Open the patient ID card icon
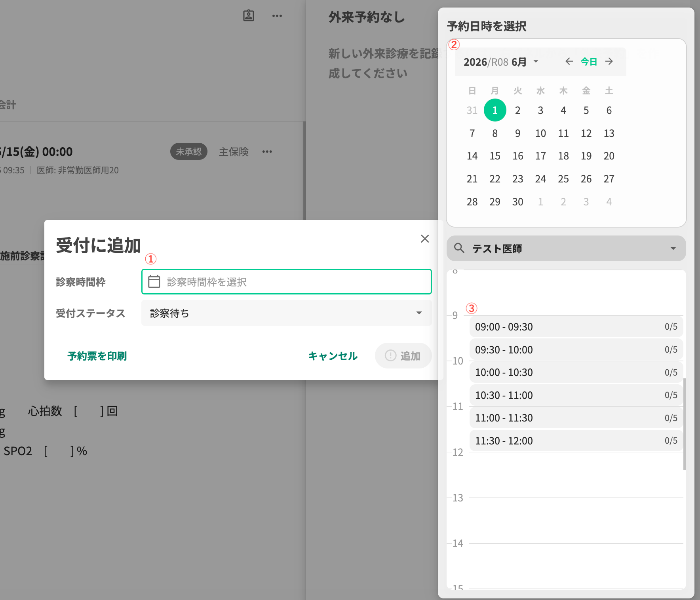Image resolution: width=700 pixels, height=600 pixels. pyautogui.click(x=248, y=16)
